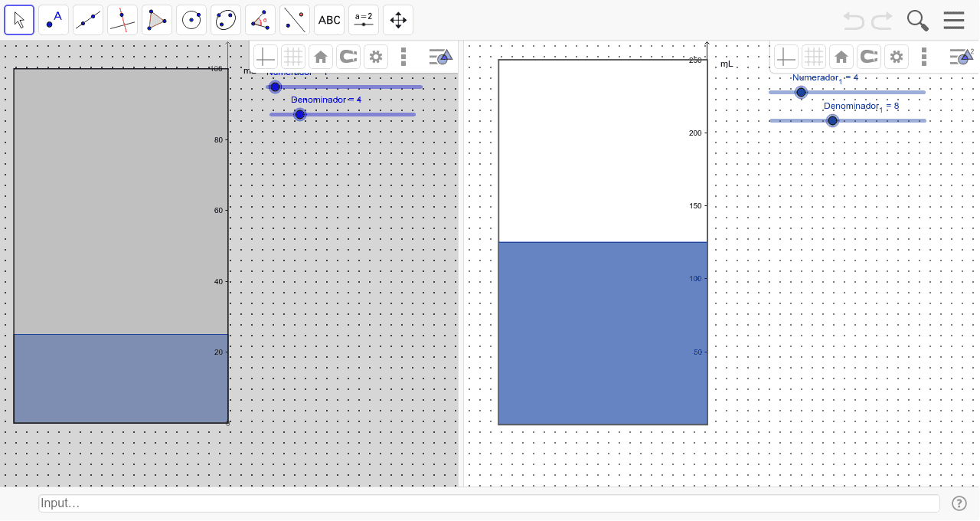Toggle axes in left graphics view
Screen dimensions: 980x521
tap(265, 57)
